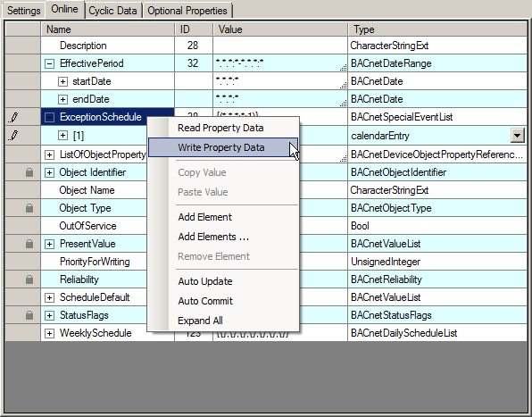Click the BACnetDateRange type cell
Screen dimensions: 532x417
(437, 63)
